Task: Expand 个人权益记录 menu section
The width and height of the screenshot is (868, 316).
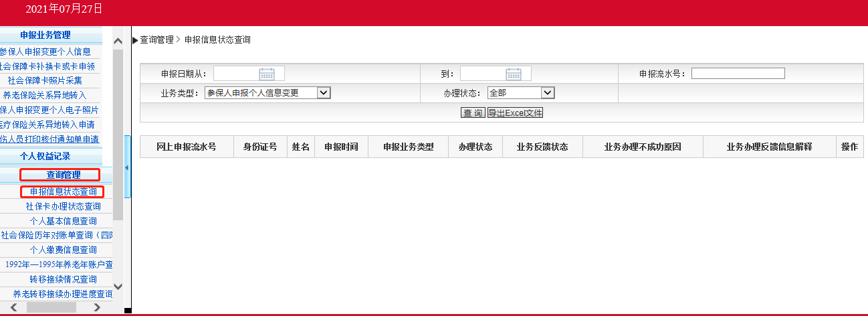Action: point(45,156)
